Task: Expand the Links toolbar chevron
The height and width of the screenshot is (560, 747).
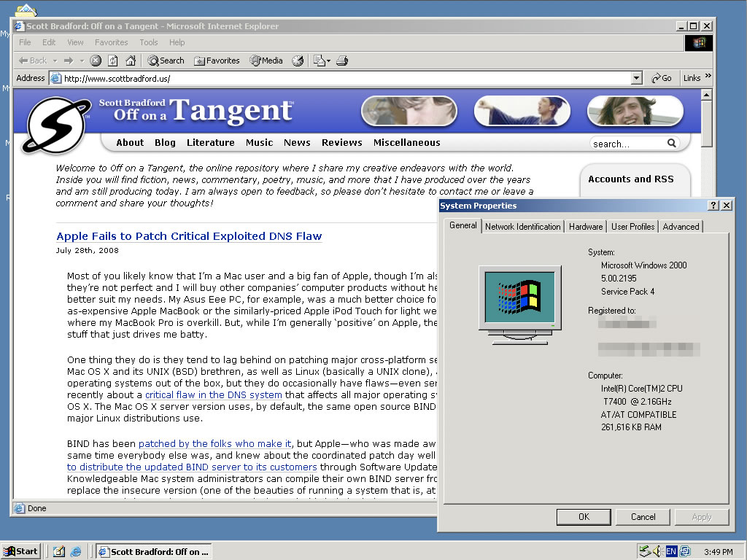Action: 708,77
